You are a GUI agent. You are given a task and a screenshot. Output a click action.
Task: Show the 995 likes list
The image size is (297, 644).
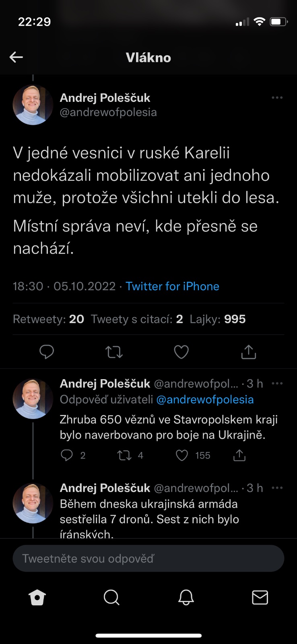point(218,319)
